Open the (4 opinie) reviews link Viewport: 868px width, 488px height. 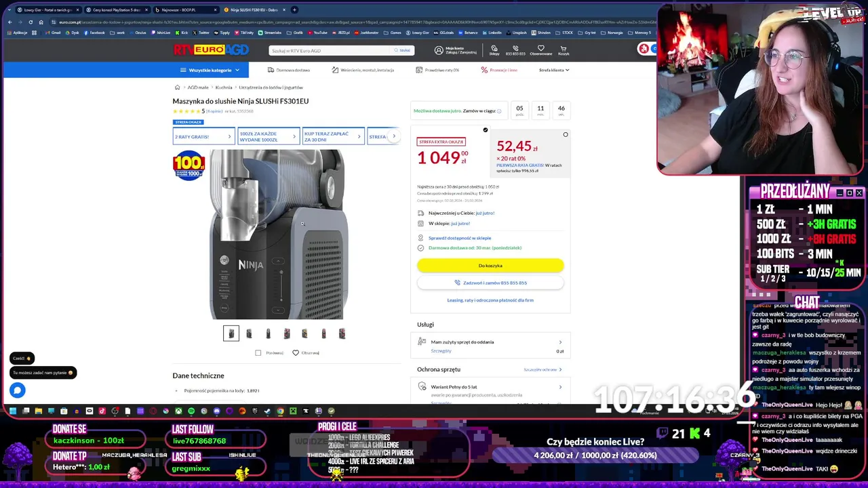[x=214, y=111]
